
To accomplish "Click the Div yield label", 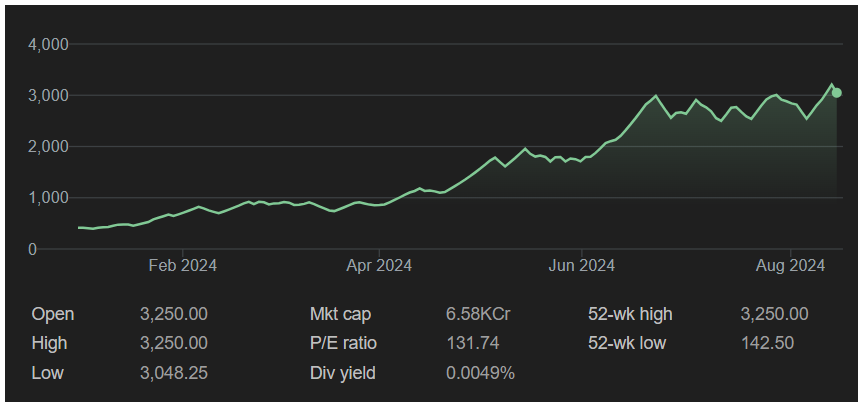I will click(343, 373).
